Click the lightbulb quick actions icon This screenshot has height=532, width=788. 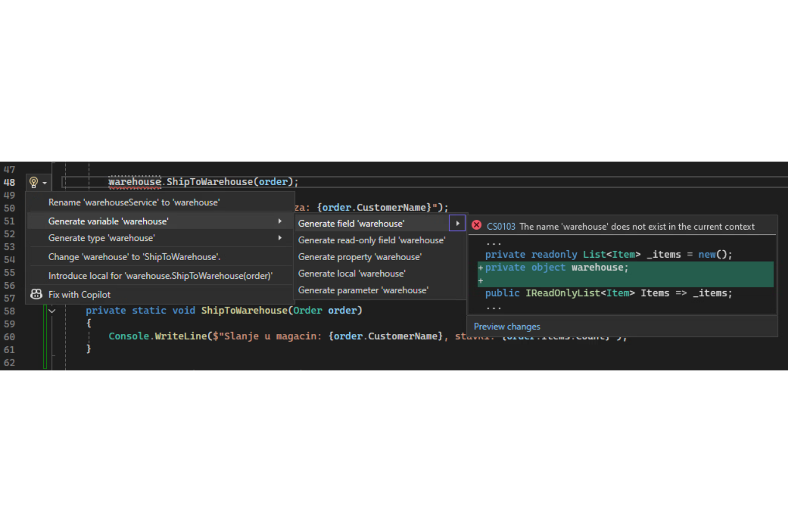click(x=33, y=182)
